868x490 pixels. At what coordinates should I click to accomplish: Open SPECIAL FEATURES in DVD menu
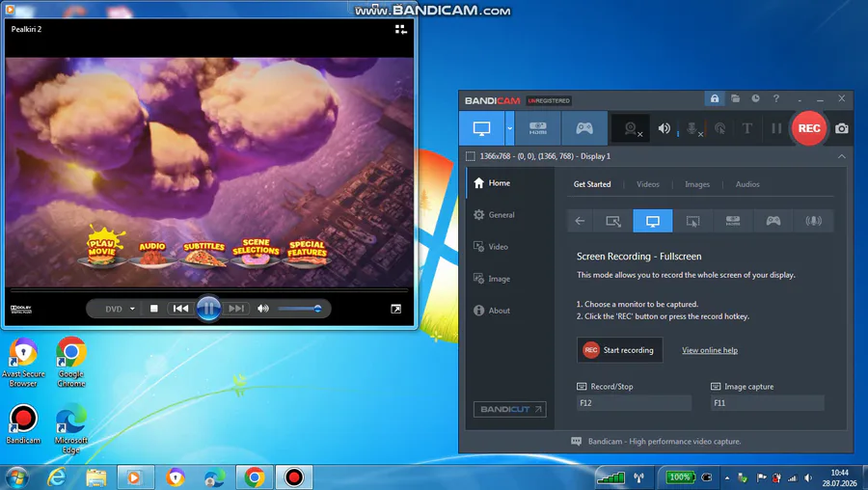click(x=308, y=253)
